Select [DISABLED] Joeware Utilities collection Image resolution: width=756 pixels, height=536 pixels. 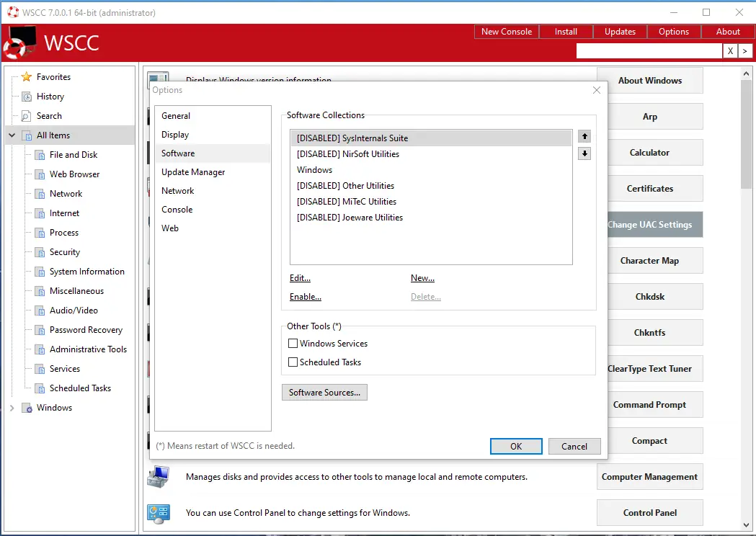coord(431,218)
